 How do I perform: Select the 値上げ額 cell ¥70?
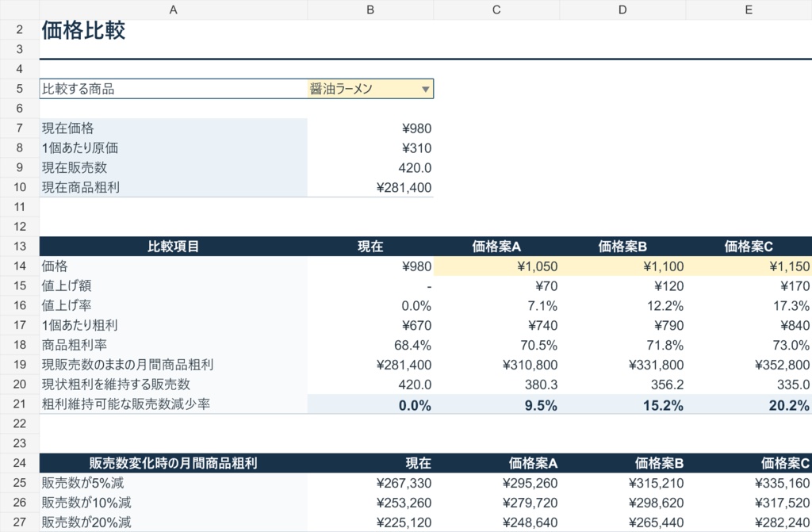[496, 285]
